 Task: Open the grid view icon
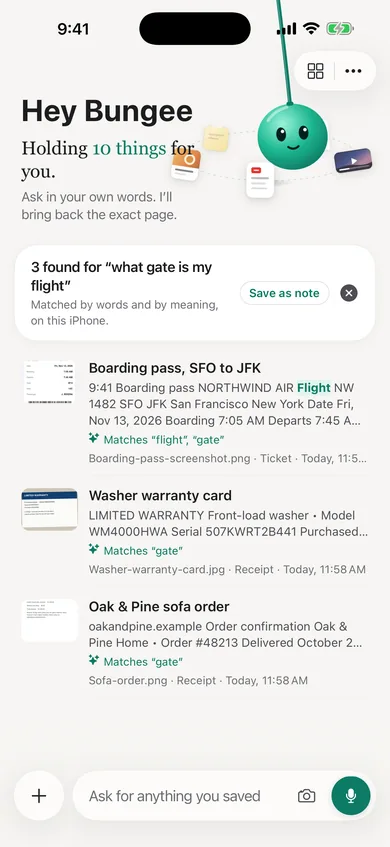click(x=315, y=71)
